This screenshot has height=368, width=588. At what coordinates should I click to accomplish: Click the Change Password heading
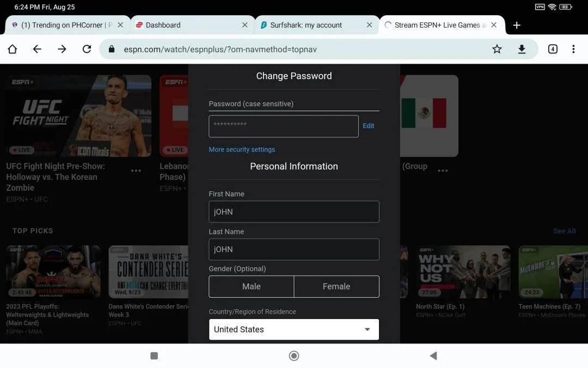[294, 76]
